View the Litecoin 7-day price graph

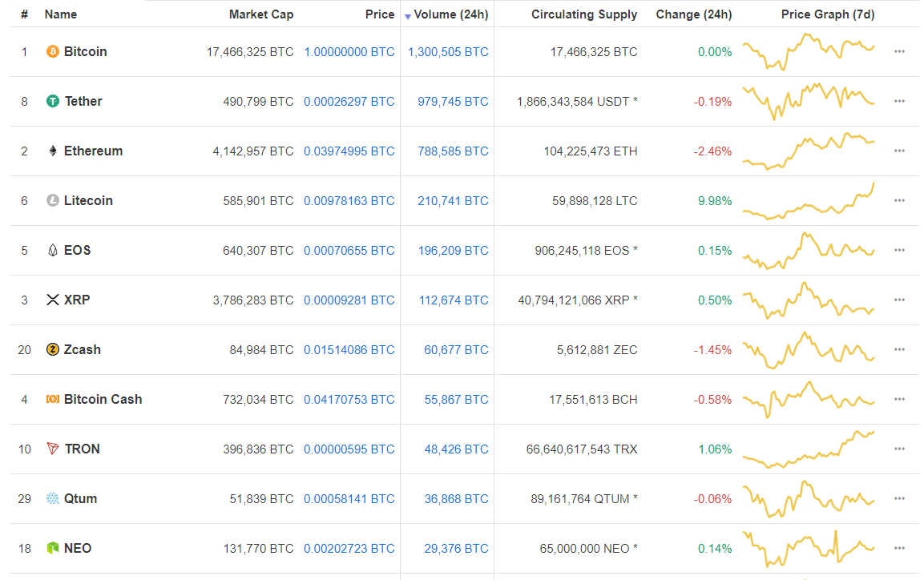(x=809, y=201)
